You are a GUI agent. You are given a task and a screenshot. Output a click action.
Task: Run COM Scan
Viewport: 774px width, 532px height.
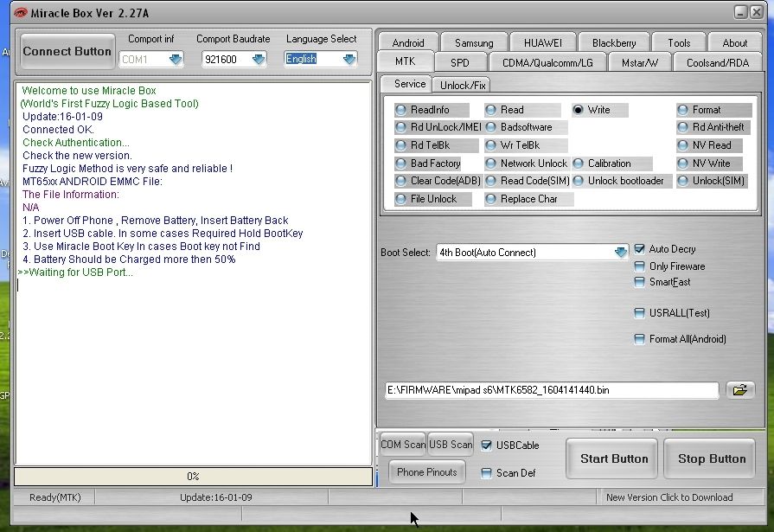(x=402, y=445)
